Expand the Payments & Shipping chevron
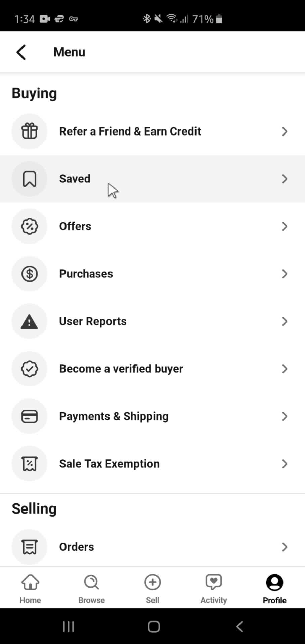The height and width of the screenshot is (644, 305). [285, 416]
